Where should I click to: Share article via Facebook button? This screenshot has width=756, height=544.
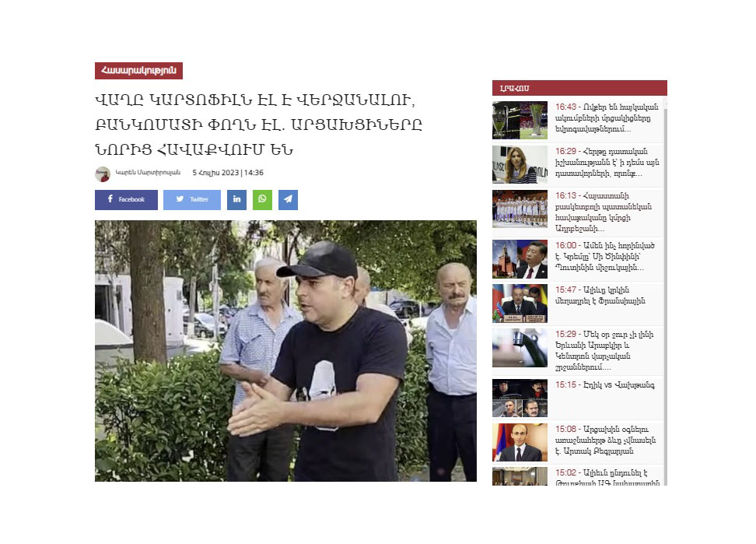126,200
